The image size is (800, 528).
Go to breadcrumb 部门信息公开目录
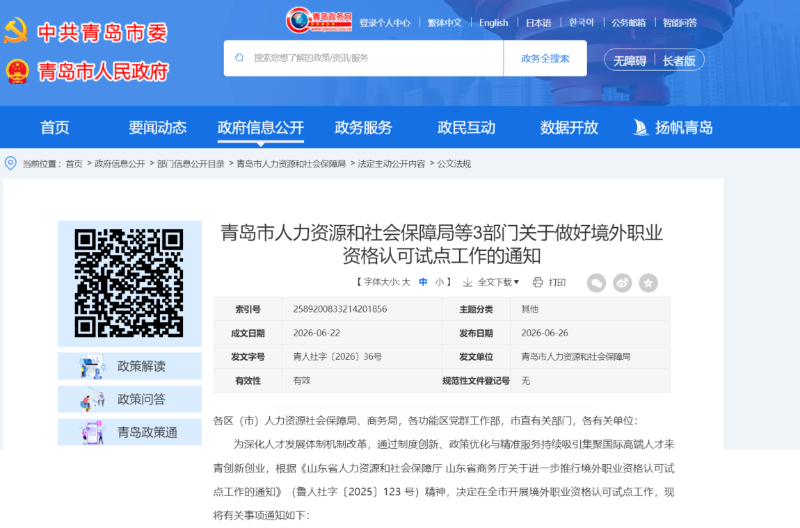coord(191,164)
